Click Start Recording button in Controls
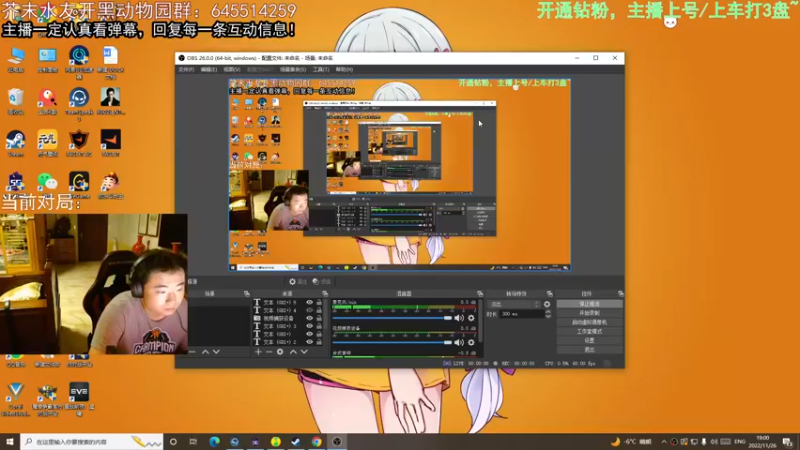This screenshot has width=800, height=450. [589, 313]
